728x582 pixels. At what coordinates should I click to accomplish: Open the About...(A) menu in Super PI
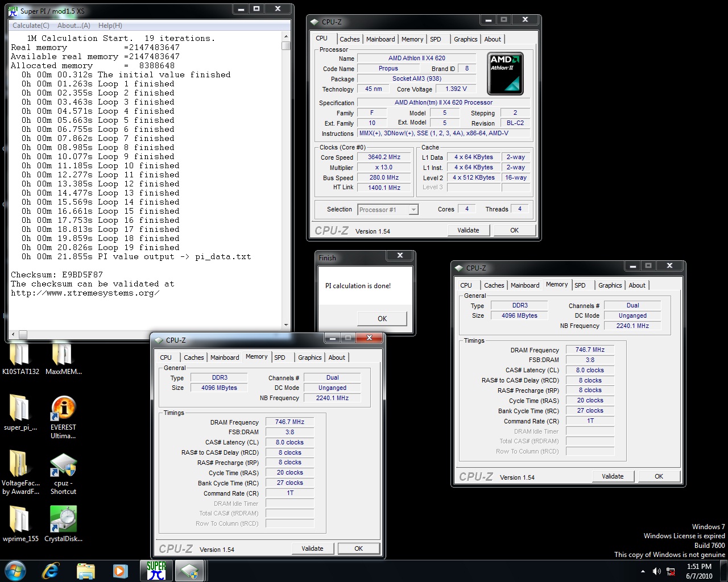[x=74, y=26]
